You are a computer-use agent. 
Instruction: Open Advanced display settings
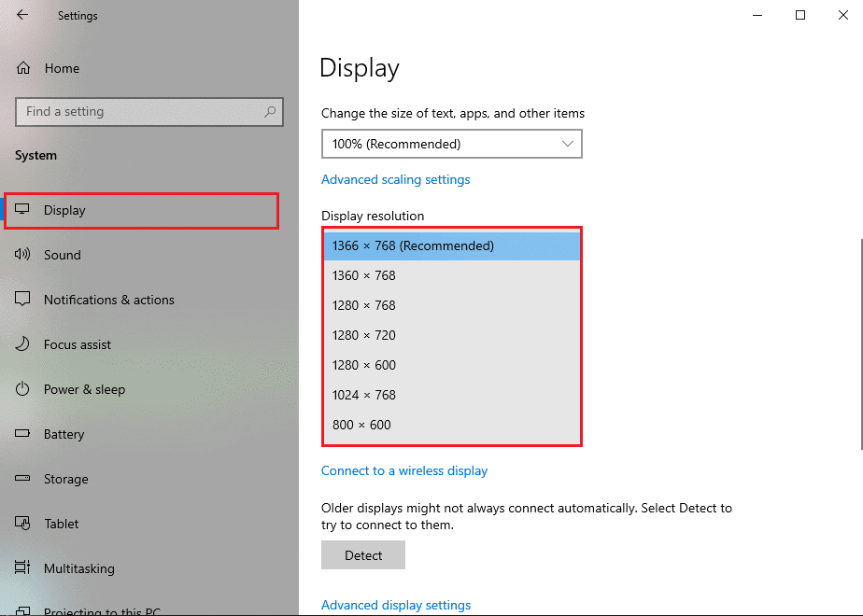tap(396, 605)
